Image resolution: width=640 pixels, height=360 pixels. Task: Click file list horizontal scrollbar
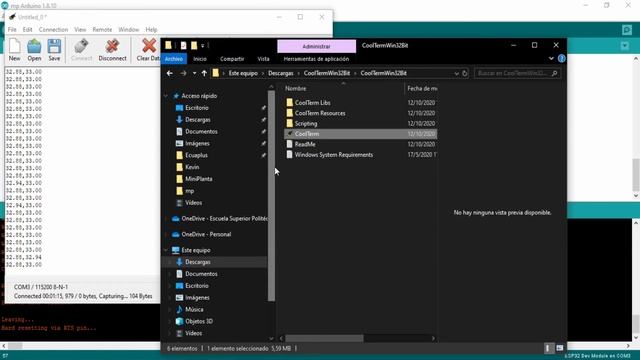click(324, 338)
